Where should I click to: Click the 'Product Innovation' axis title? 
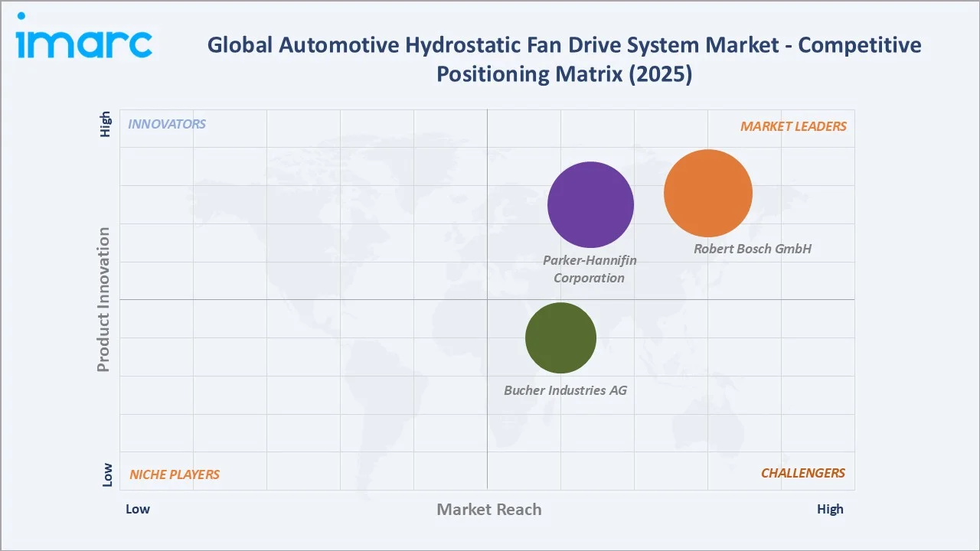coord(103,299)
